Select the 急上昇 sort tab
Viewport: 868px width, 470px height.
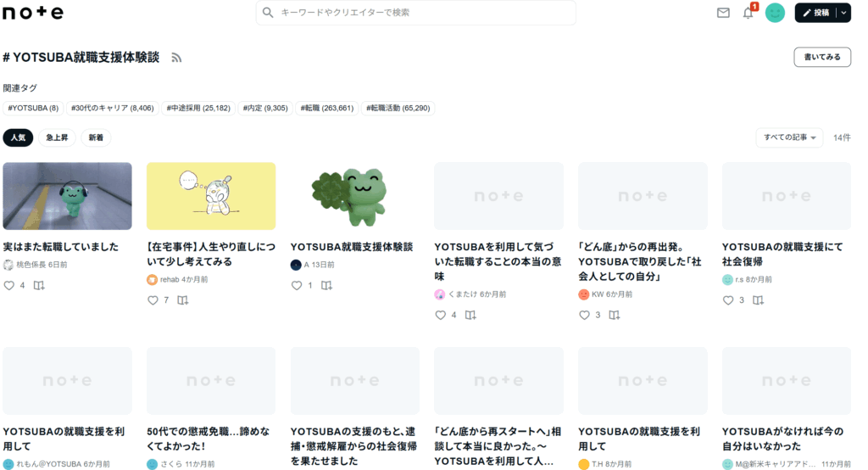tap(57, 137)
